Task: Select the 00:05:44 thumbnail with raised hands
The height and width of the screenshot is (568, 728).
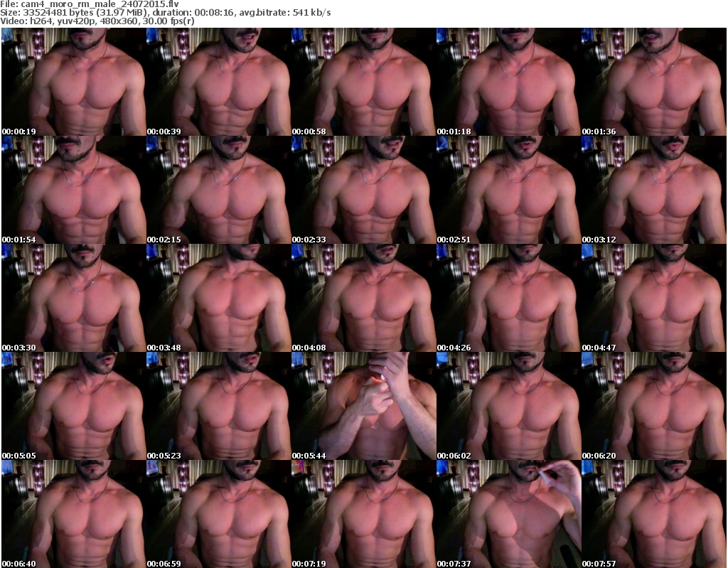Action: click(x=363, y=406)
